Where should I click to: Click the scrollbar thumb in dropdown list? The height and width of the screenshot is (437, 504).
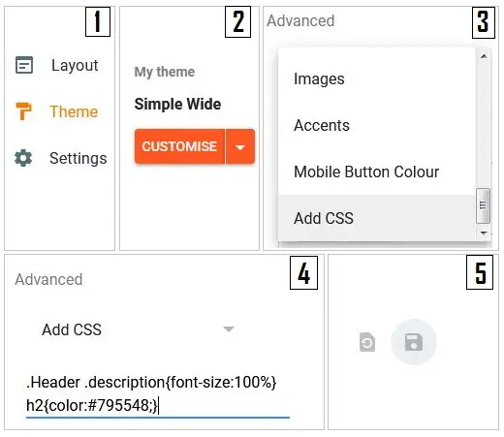483,205
